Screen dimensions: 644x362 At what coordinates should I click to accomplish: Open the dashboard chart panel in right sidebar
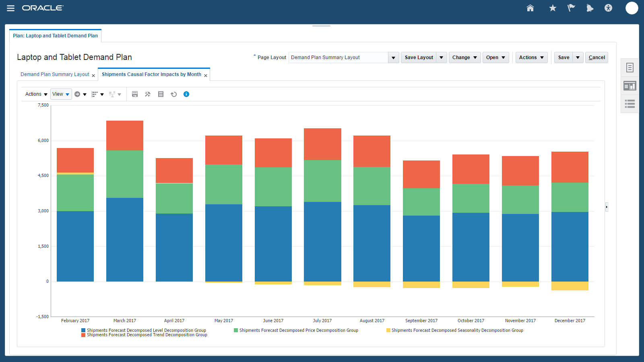click(630, 86)
